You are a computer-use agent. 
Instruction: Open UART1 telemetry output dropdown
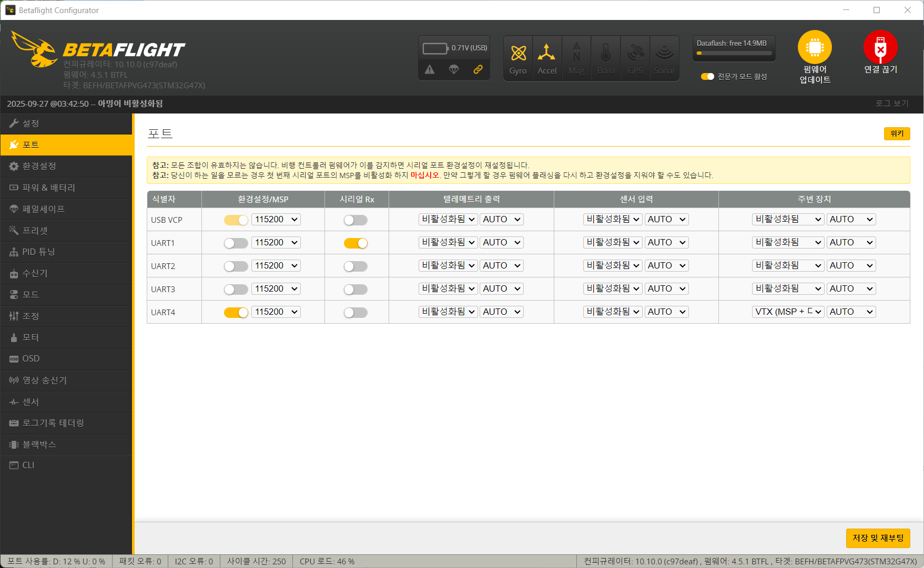[448, 242]
